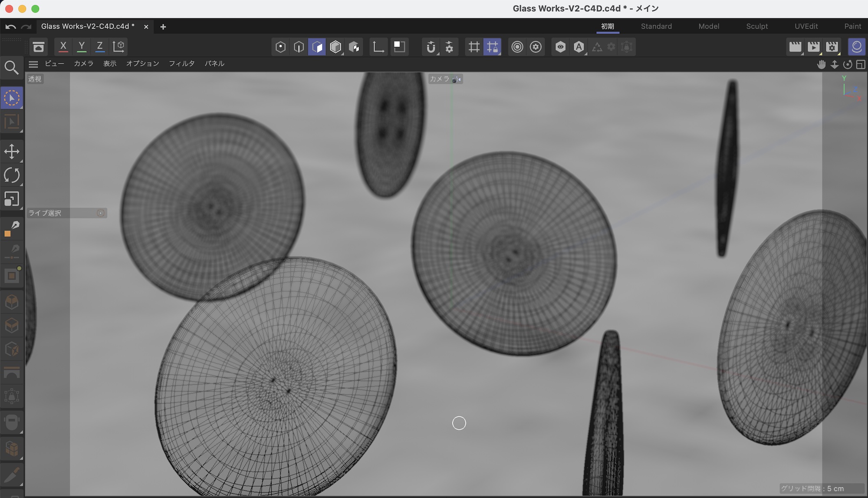Close the Glass Works-V2-C4D.c4d tab
Viewport: 868px width, 498px height.
click(x=146, y=27)
